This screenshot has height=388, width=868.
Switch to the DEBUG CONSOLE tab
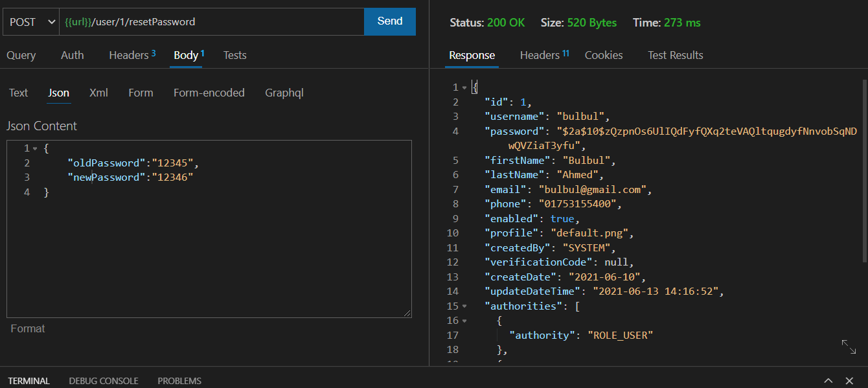[x=103, y=380]
